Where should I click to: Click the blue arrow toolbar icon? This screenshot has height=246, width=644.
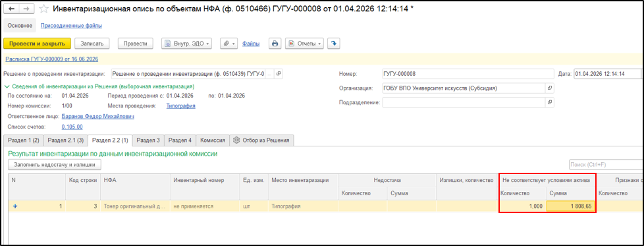(x=333, y=44)
